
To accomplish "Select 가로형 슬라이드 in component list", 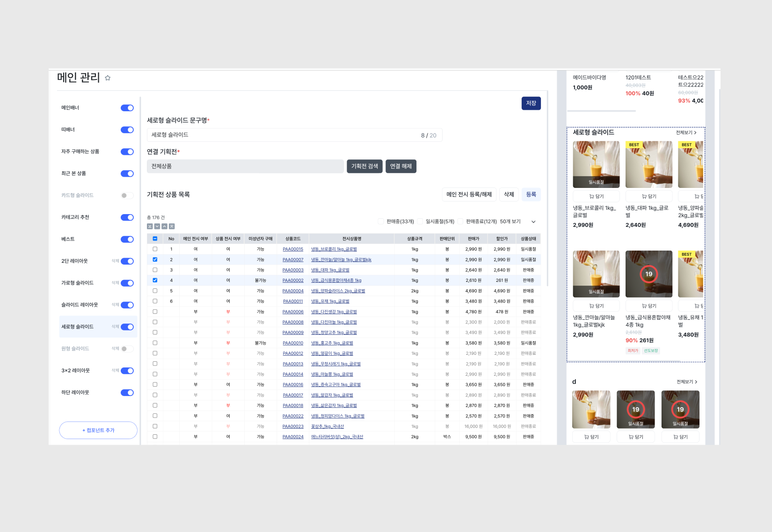I will pyautogui.click(x=78, y=283).
